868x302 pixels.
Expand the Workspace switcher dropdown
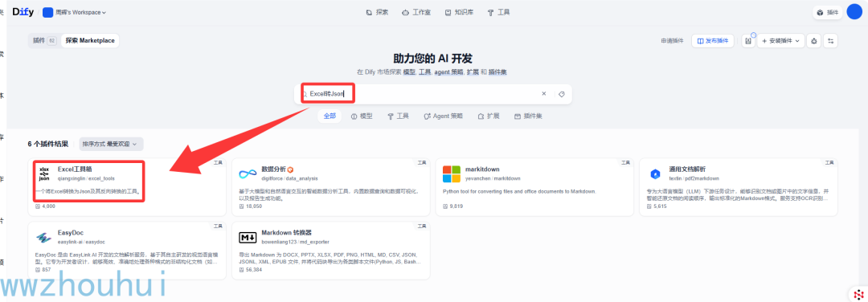click(75, 12)
